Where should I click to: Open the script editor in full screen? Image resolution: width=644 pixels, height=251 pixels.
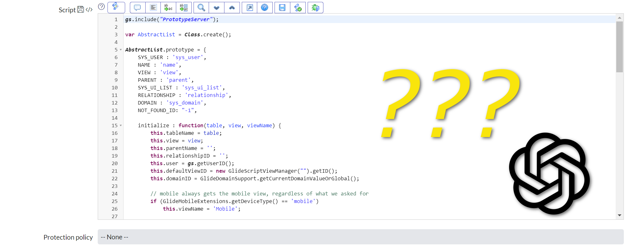250,8
